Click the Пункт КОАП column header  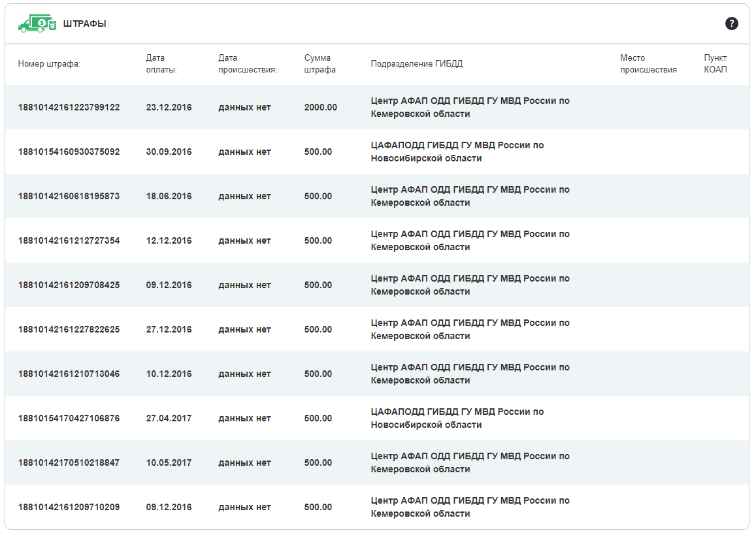(715, 63)
